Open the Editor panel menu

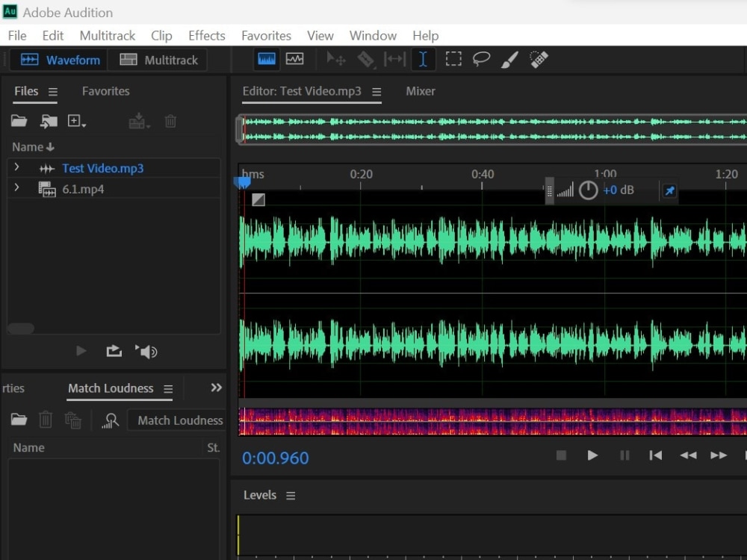point(376,91)
